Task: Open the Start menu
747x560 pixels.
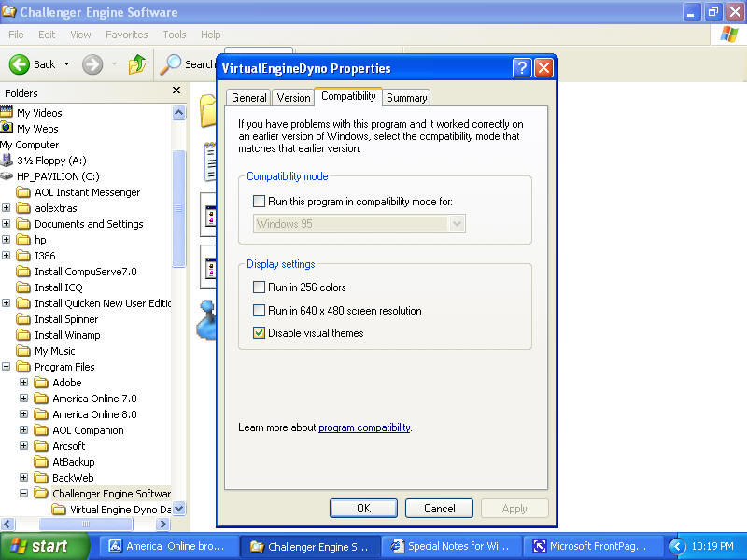Action: click(45, 546)
